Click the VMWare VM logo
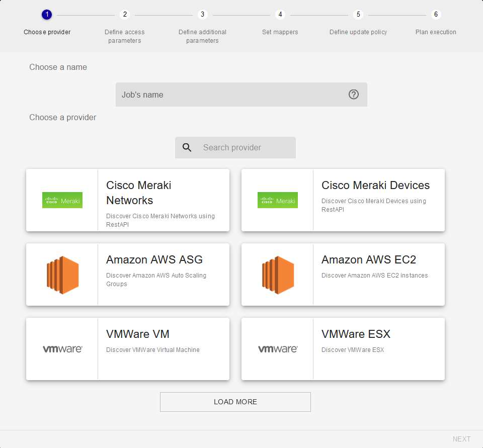The height and width of the screenshot is (448, 483). click(62, 349)
